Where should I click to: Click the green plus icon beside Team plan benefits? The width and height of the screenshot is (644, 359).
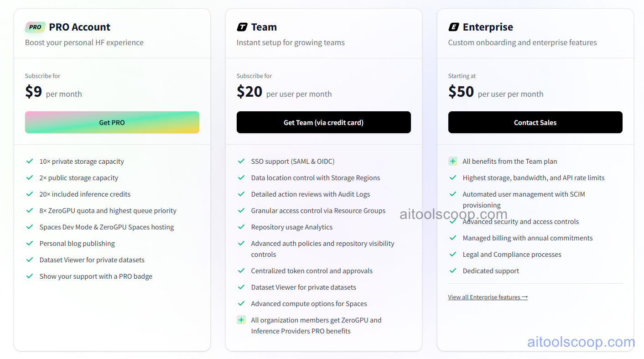pyautogui.click(x=453, y=161)
